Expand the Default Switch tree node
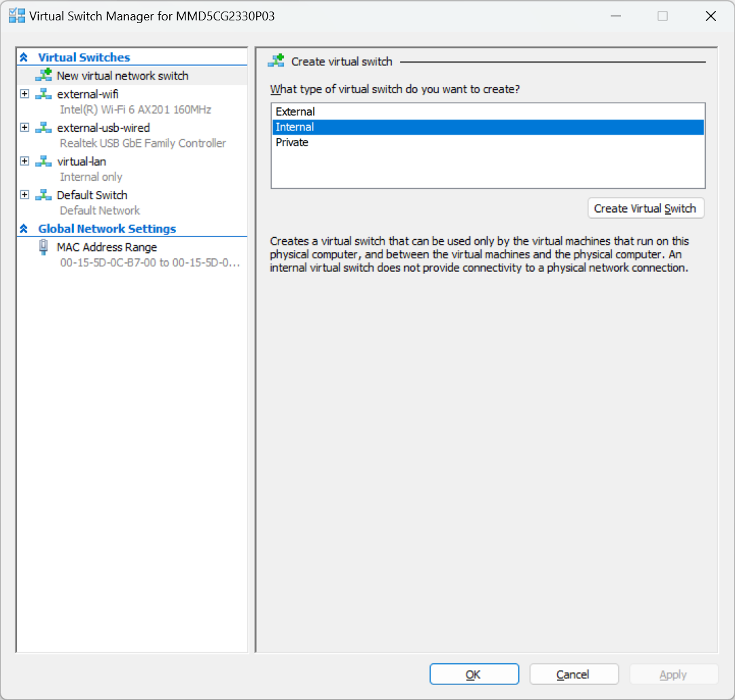The height and width of the screenshot is (700, 735). [25, 195]
